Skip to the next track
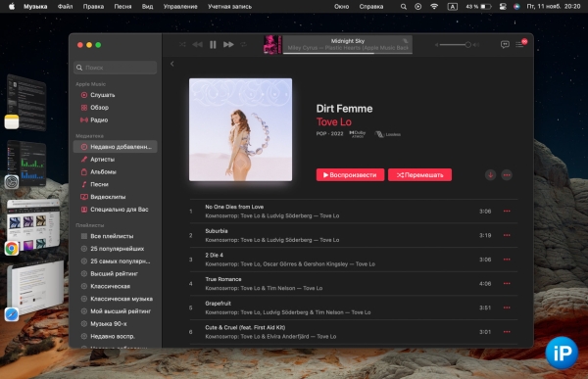Screen dimensions: 588x379 click(x=228, y=45)
